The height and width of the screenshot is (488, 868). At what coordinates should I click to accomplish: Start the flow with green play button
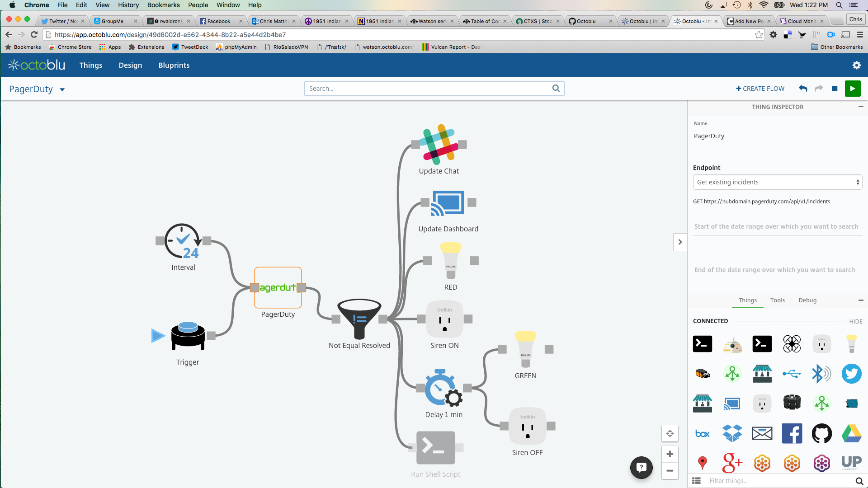[x=852, y=89]
